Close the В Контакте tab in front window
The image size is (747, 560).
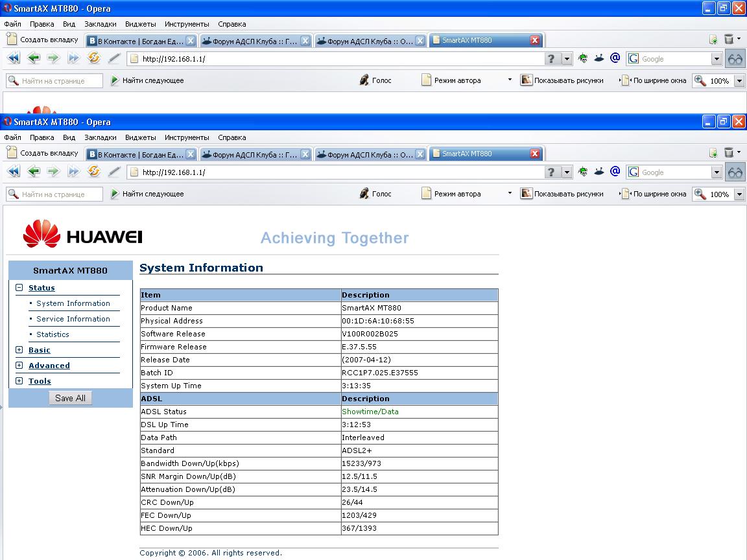click(x=191, y=154)
